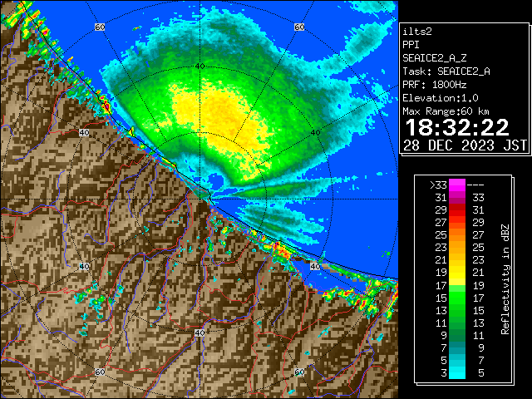The height and width of the screenshot is (399, 532).
Task: Click the cyan 3–5 dBZ legend swatch
Action: [x=457, y=372]
